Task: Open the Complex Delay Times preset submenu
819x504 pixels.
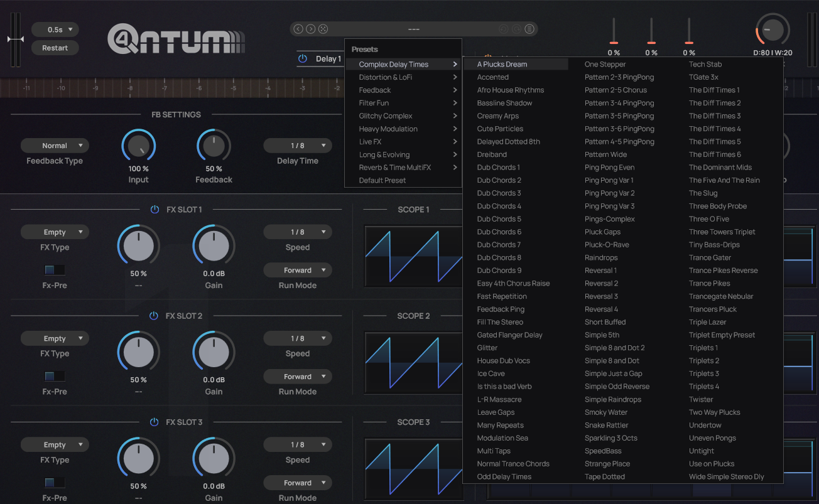Action: [x=403, y=64]
